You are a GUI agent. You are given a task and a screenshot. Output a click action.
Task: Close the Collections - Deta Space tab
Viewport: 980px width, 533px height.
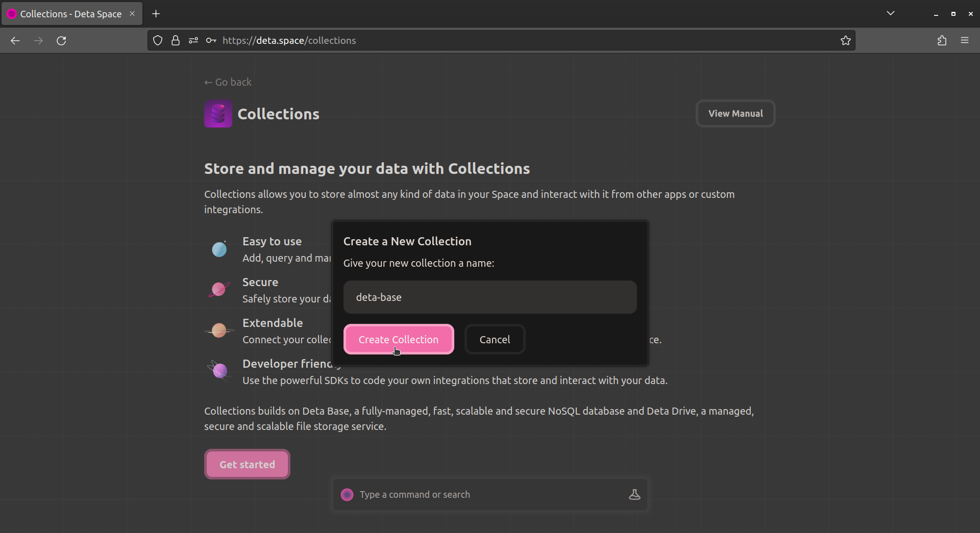click(132, 14)
